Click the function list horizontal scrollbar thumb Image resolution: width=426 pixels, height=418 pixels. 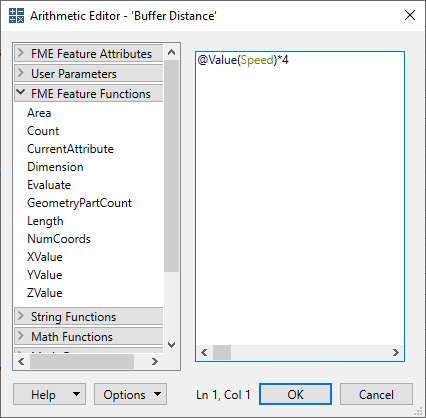pyautogui.click(x=82, y=361)
